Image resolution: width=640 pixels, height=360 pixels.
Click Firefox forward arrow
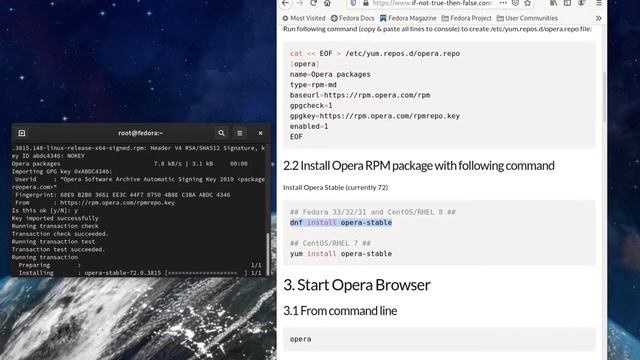[300, 3]
